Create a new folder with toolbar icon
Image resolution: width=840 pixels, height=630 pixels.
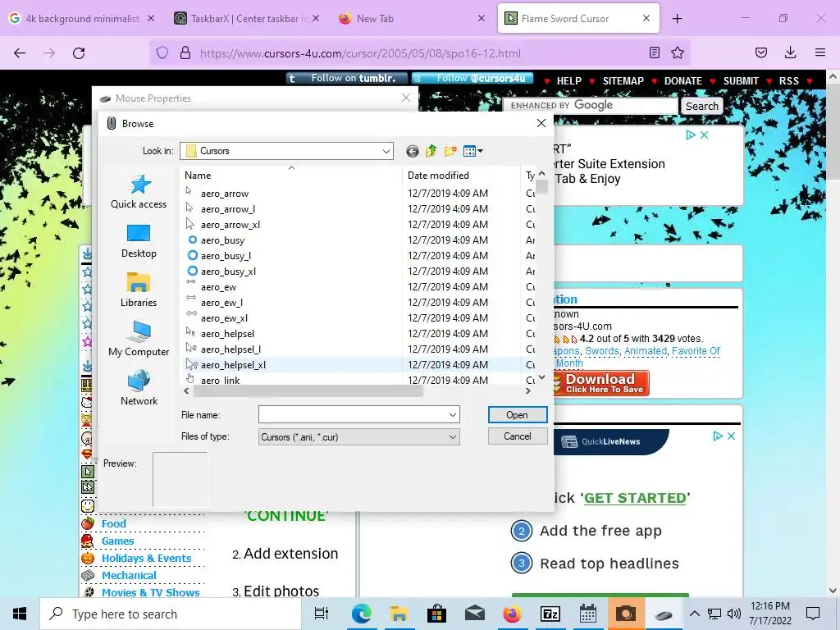(x=450, y=151)
